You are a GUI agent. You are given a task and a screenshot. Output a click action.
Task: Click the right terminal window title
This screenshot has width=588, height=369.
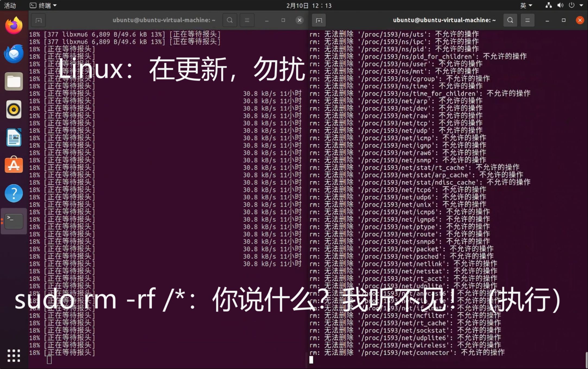(444, 20)
